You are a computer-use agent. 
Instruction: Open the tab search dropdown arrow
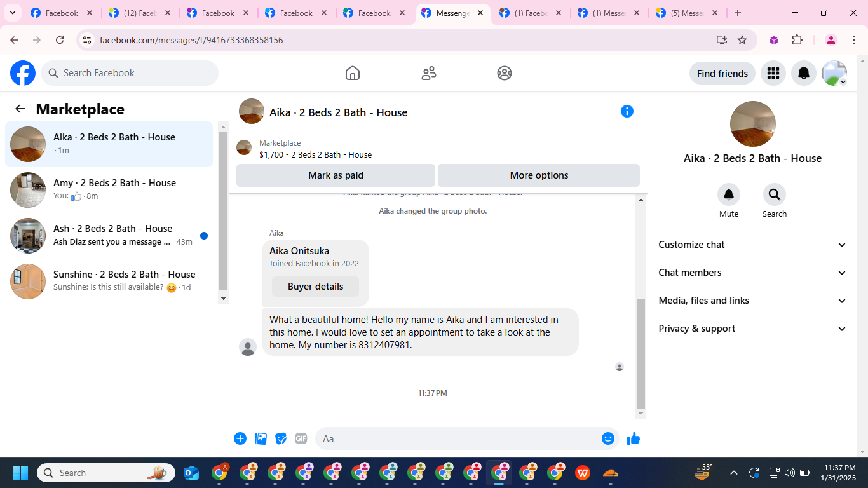pyautogui.click(x=12, y=13)
